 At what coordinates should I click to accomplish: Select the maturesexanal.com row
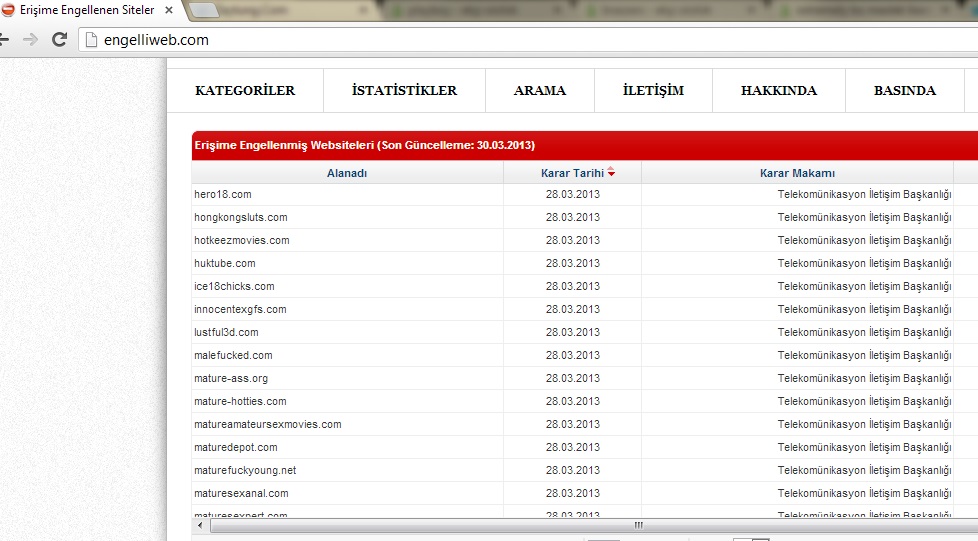click(x=585, y=494)
